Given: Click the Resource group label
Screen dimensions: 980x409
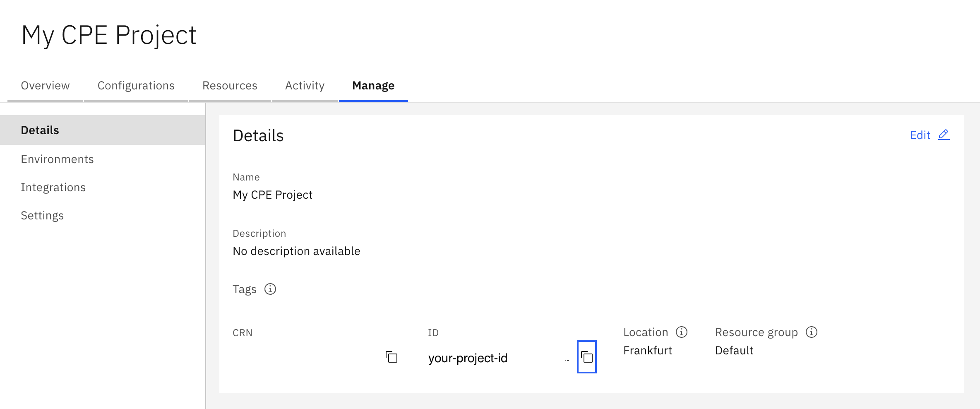Looking at the screenshot, I should point(757,332).
